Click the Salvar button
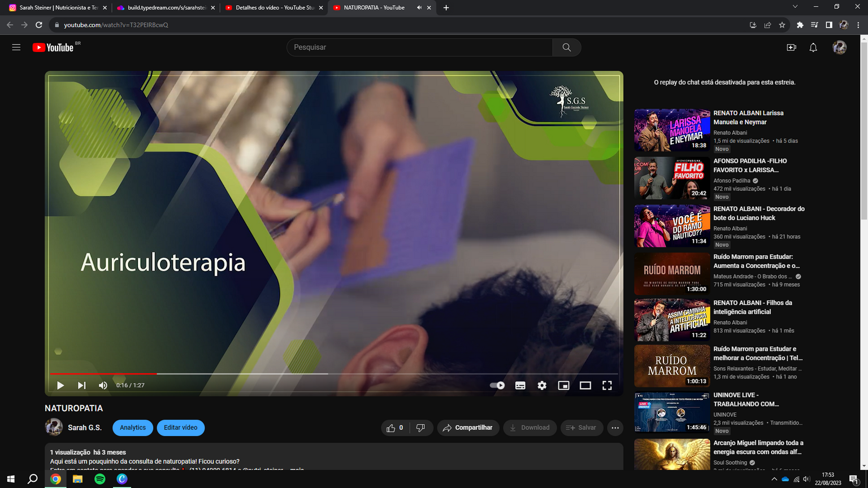 pyautogui.click(x=581, y=428)
